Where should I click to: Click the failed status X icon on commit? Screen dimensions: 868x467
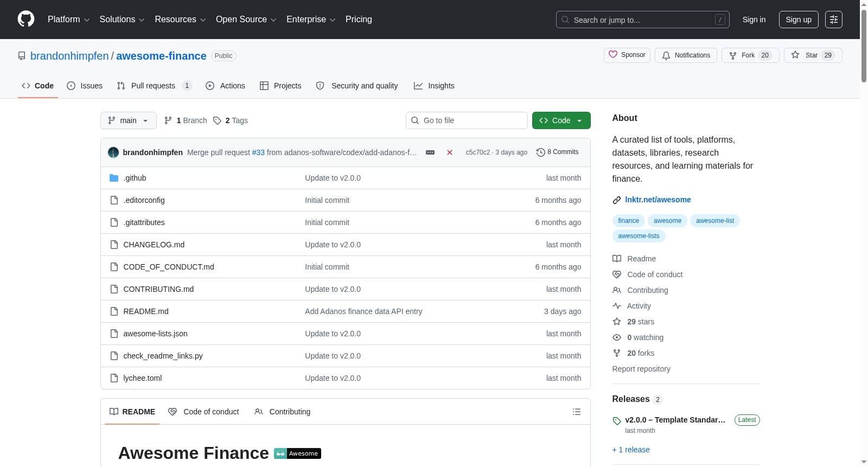pos(450,152)
